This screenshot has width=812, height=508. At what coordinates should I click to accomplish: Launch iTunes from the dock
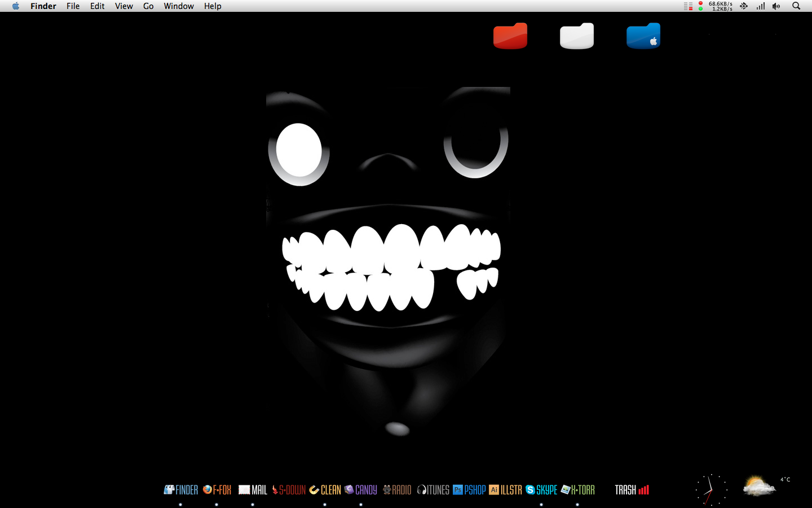point(433,490)
